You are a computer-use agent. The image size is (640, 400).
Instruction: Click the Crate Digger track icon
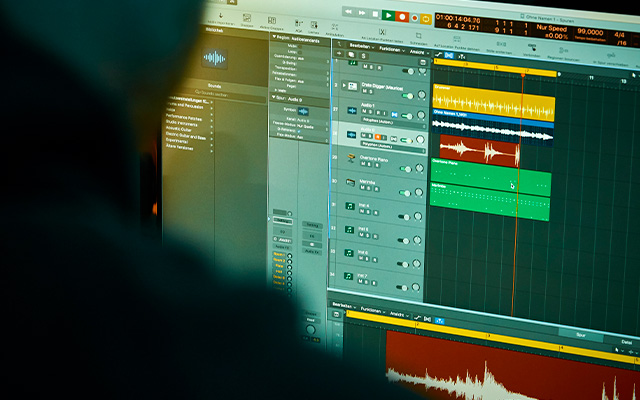pos(352,86)
